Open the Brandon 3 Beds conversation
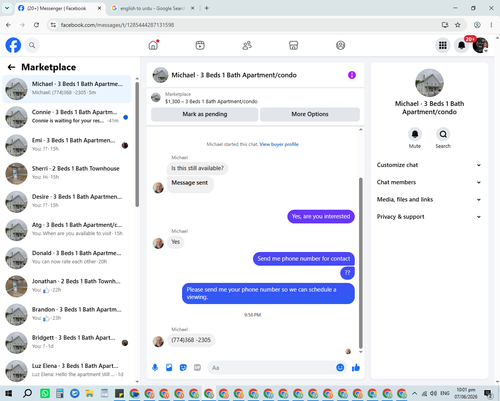500x401 pixels. (67, 314)
